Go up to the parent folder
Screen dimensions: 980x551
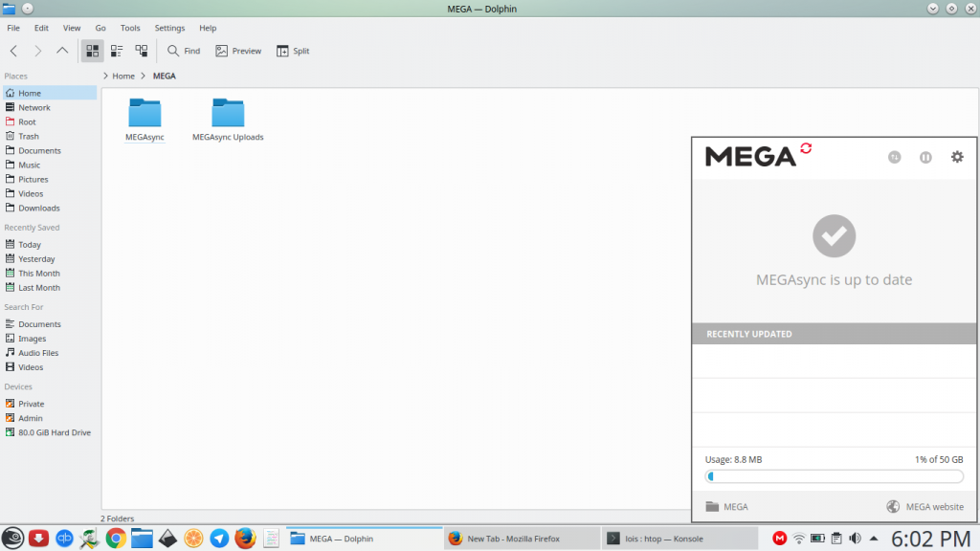click(x=62, y=51)
